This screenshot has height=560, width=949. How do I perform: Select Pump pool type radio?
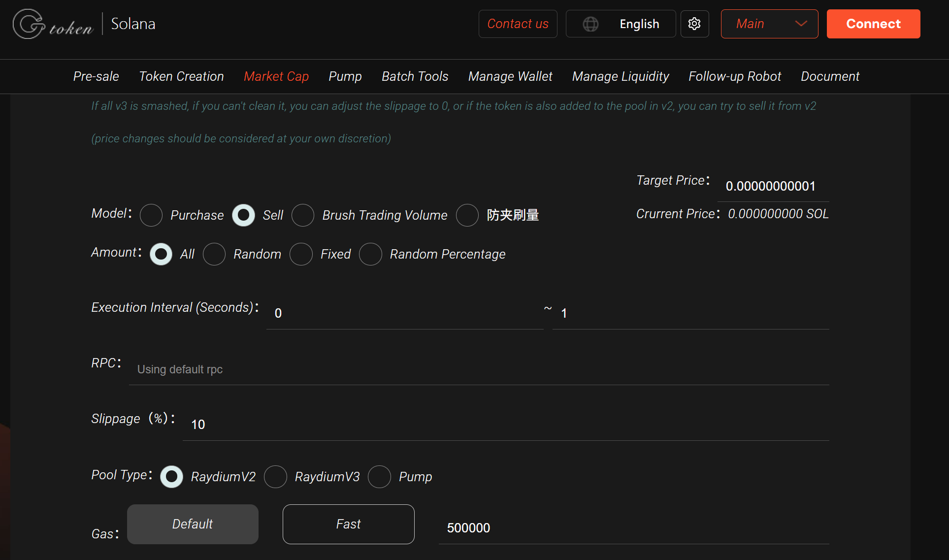coord(380,477)
